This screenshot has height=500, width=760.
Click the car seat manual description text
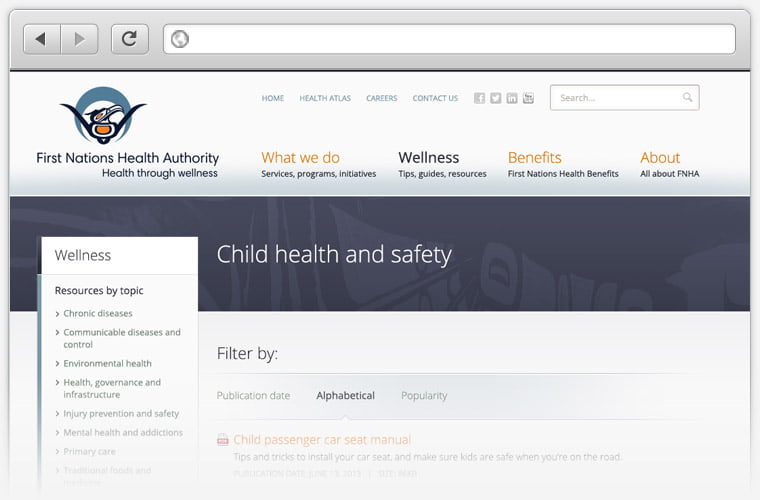coord(427,457)
